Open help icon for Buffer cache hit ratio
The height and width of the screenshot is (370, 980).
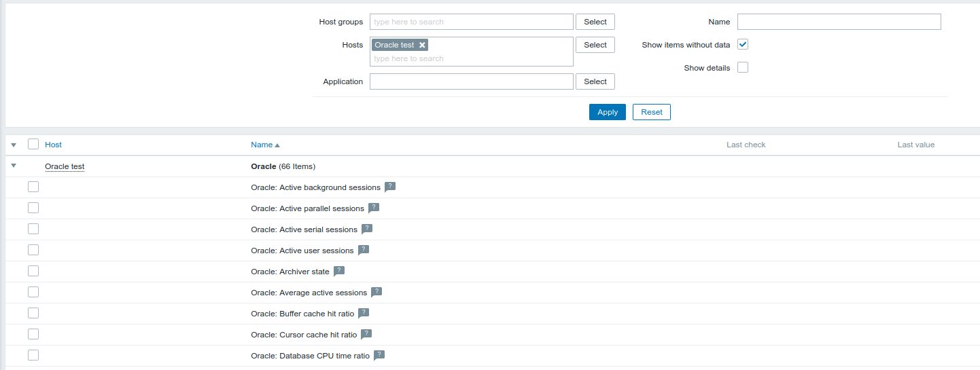(x=364, y=313)
